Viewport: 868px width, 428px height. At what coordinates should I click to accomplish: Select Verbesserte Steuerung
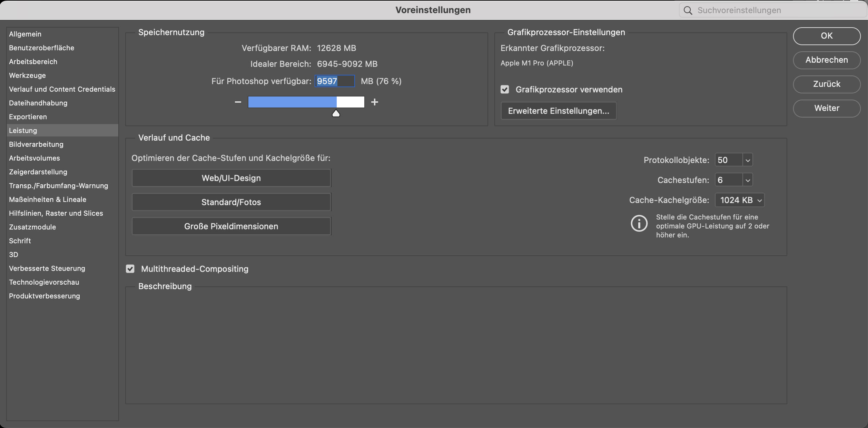point(62,268)
